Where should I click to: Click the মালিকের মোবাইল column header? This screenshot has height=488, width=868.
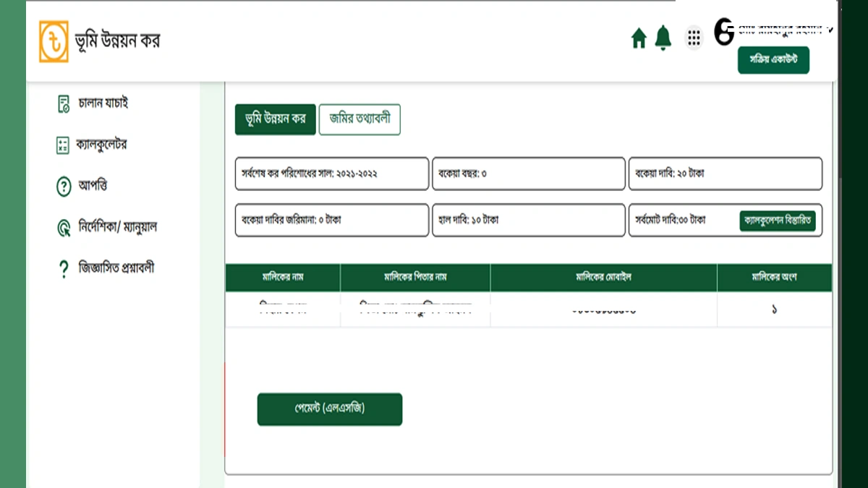pyautogui.click(x=603, y=278)
